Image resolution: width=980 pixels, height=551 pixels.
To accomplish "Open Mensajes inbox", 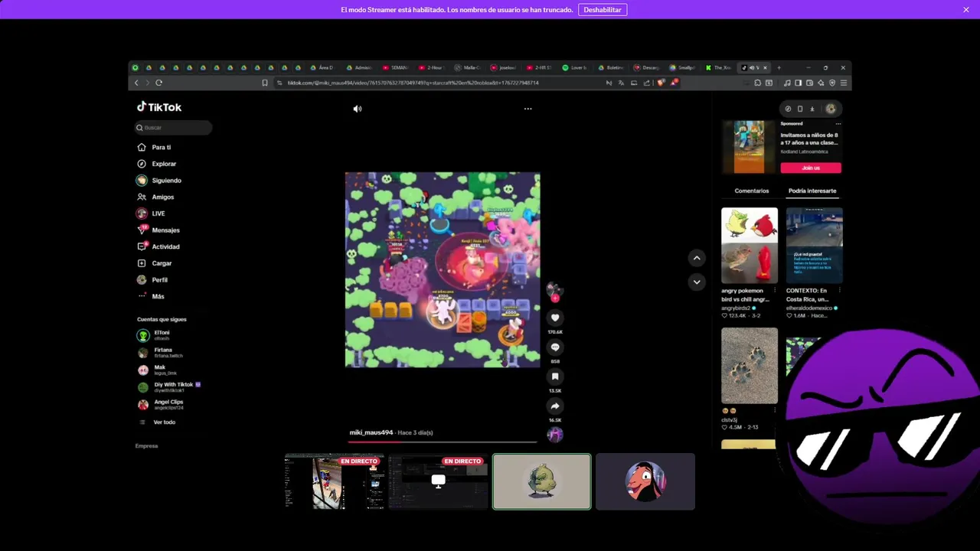I will tap(158, 230).
